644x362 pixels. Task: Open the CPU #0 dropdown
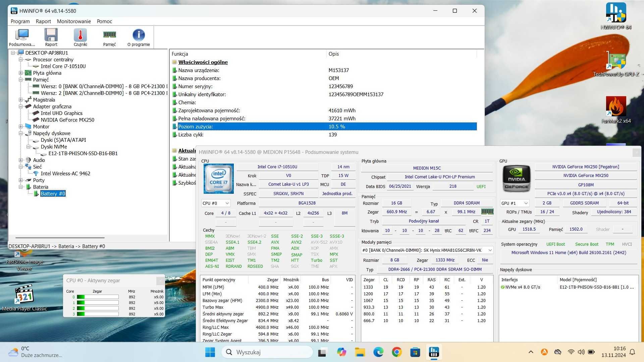pos(216,203)
